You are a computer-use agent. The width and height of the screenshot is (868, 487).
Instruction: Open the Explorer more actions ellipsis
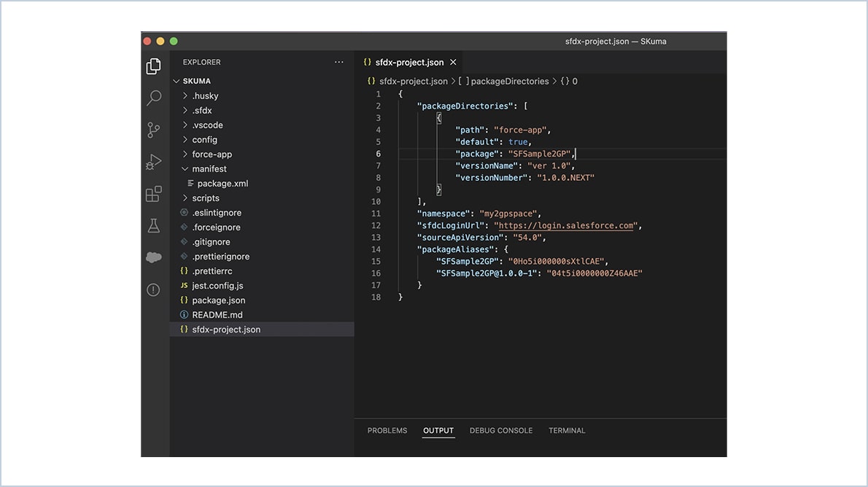point(338,62)
